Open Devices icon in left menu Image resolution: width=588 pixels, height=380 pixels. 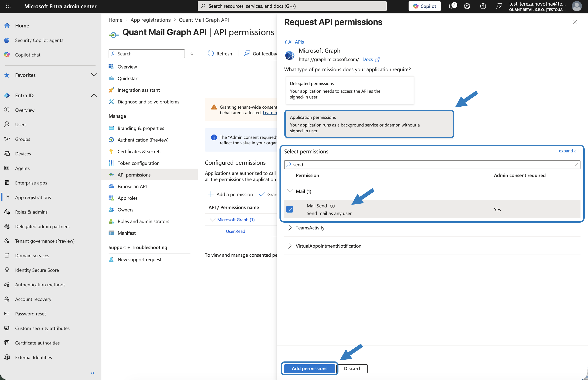coord(7,154)
